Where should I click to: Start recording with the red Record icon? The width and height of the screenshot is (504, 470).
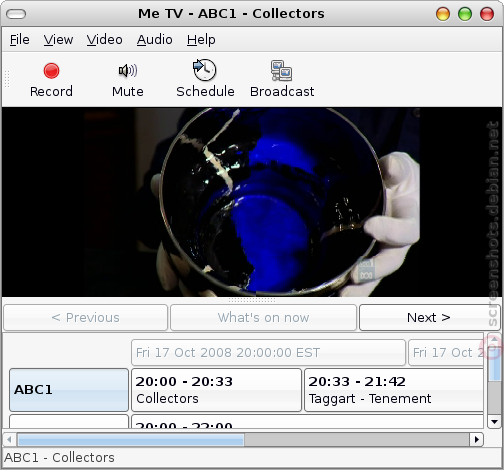(x=51, y=71)
